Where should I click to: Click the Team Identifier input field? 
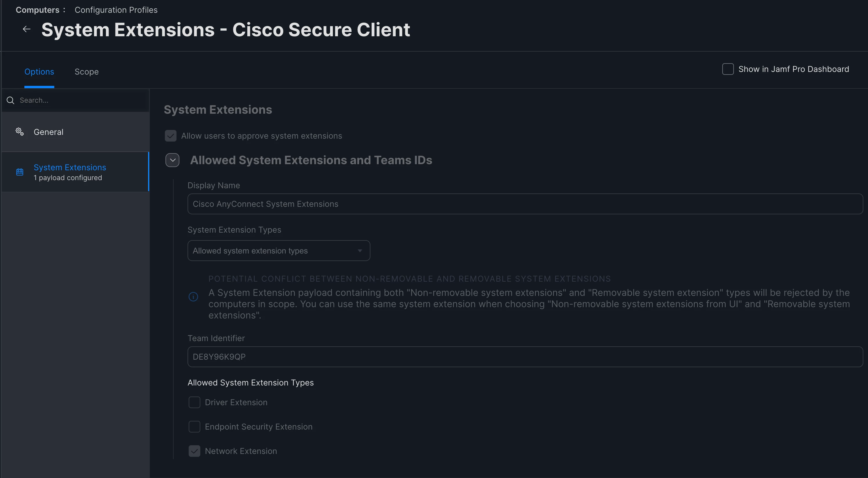(525, 356)
